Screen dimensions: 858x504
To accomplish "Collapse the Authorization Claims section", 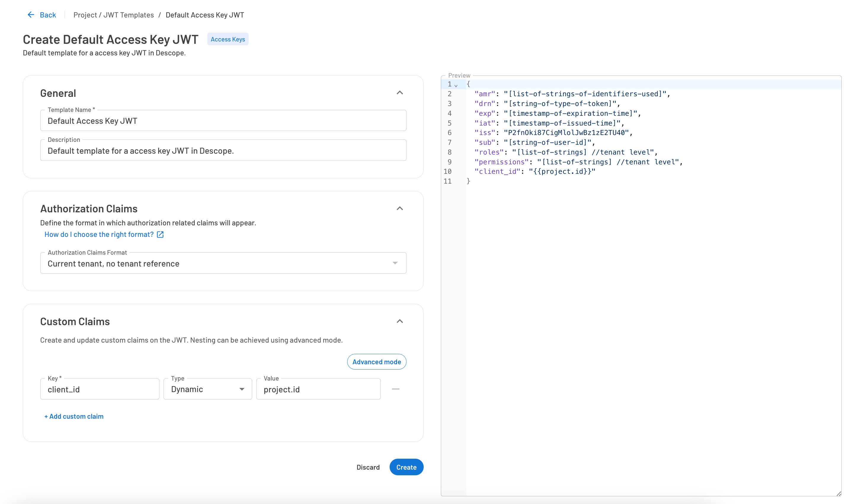I will [x=400, y=208].
